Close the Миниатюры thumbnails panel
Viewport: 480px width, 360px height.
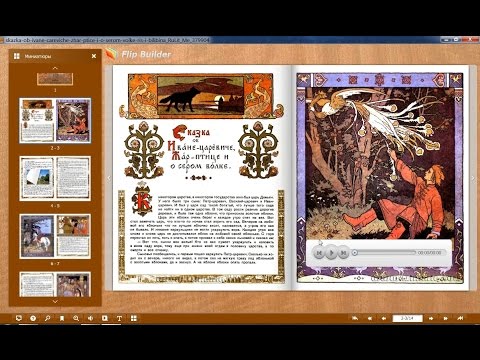94,56
